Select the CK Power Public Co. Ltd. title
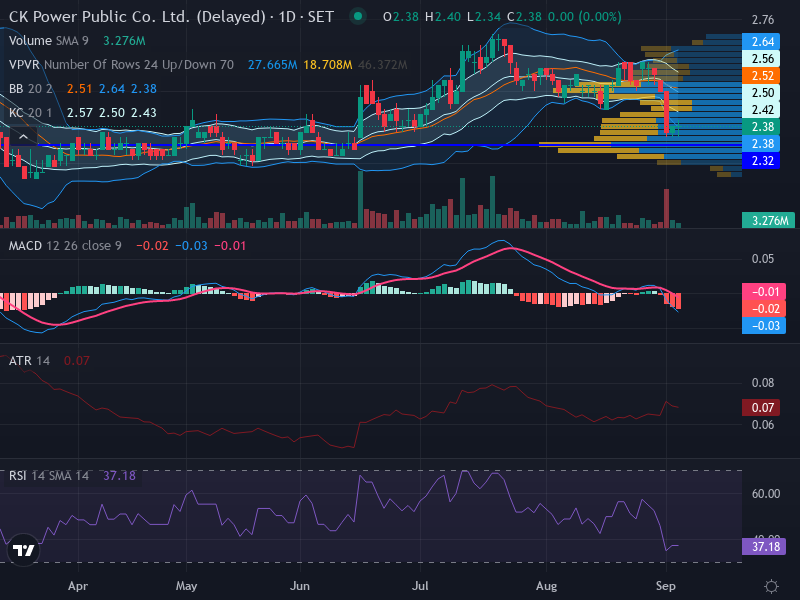Screen dimensions: 800x600 click(171, 17)
